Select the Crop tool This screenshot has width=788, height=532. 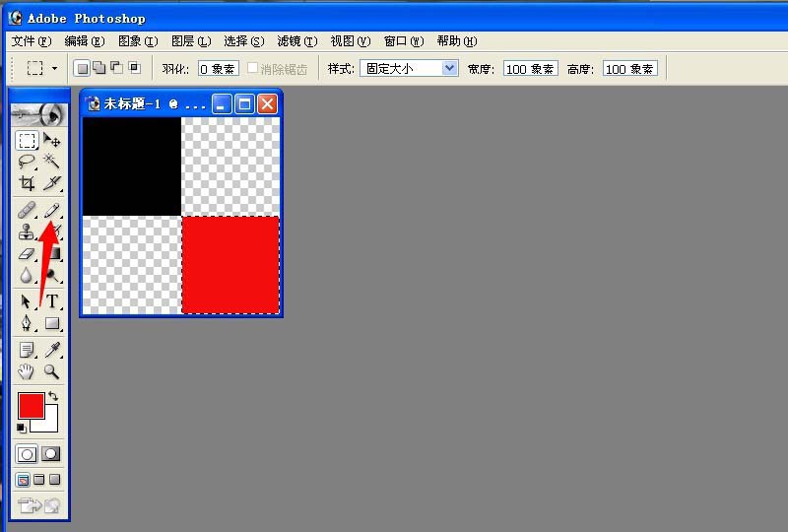pyautogui.click(x=27, y=183)
